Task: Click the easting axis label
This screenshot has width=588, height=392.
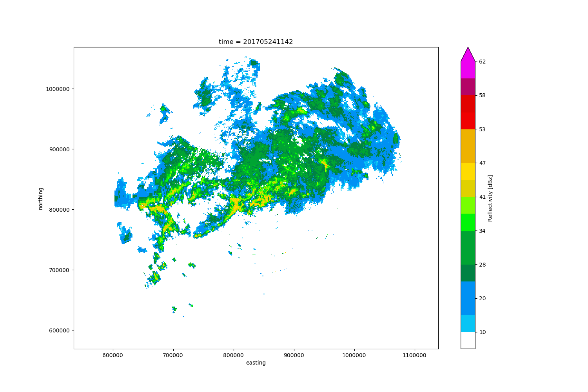Action: [256, 363]
